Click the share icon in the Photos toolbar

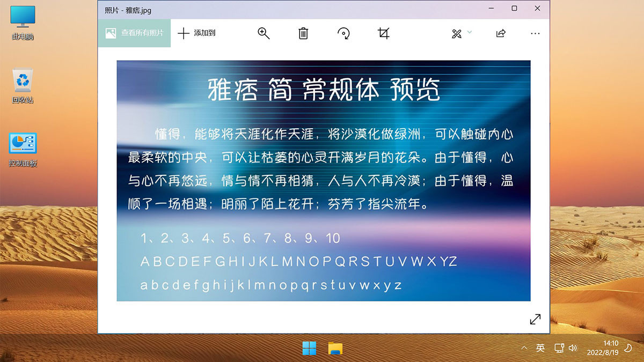[501, 33]
